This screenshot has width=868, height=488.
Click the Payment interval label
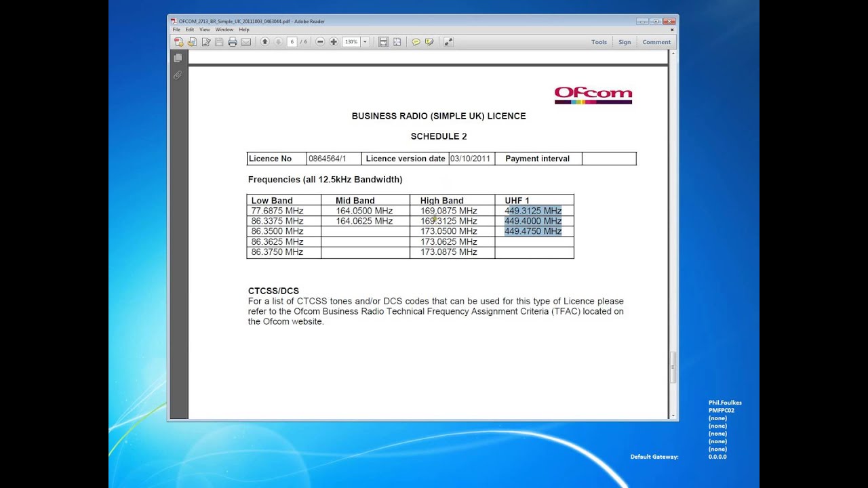tap(537, 159)
